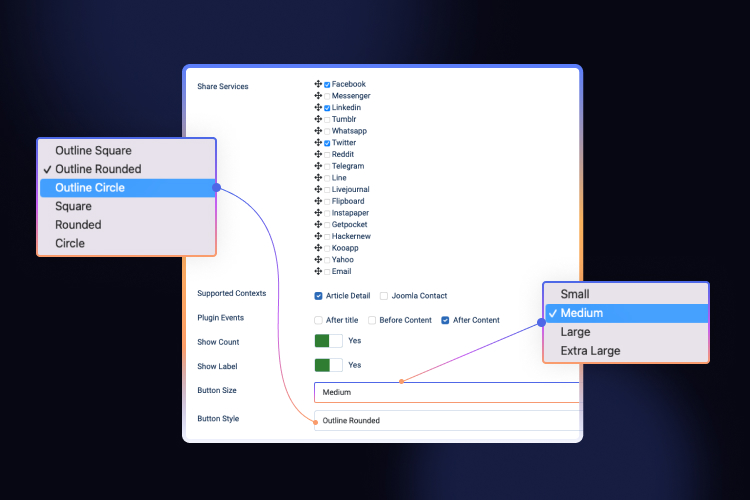The width and height of the screenshot is (750, 500).
Task: Select the checked Outline Rounded option
Action: click(127, 169)
